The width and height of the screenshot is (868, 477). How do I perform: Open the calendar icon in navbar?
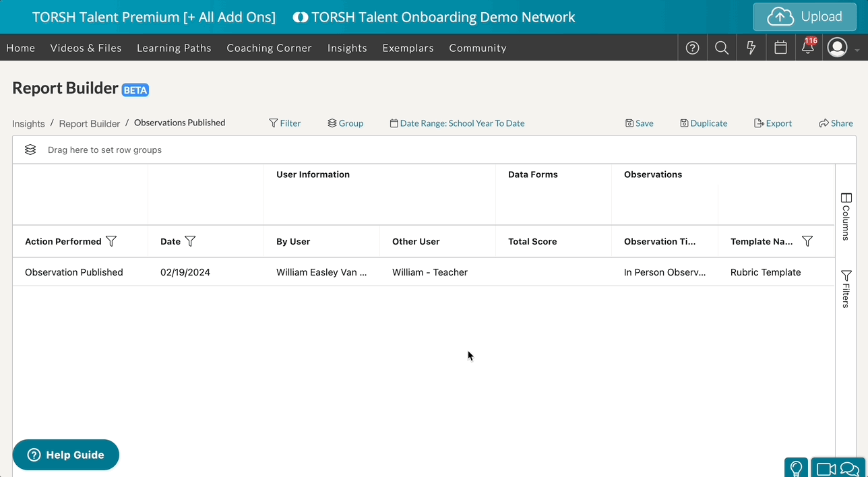[780, 48]
